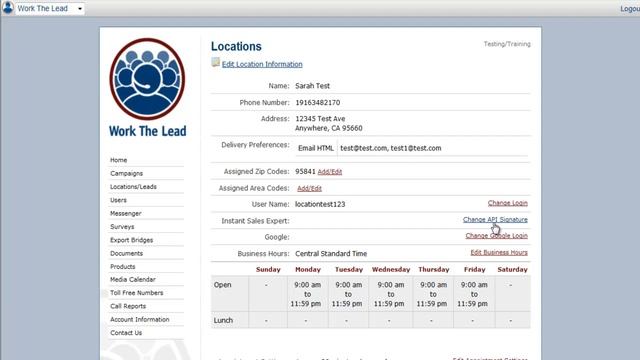Click the test@test.com, test1@test.com emails
Screen dimensions: 640x360
point(391,148)
